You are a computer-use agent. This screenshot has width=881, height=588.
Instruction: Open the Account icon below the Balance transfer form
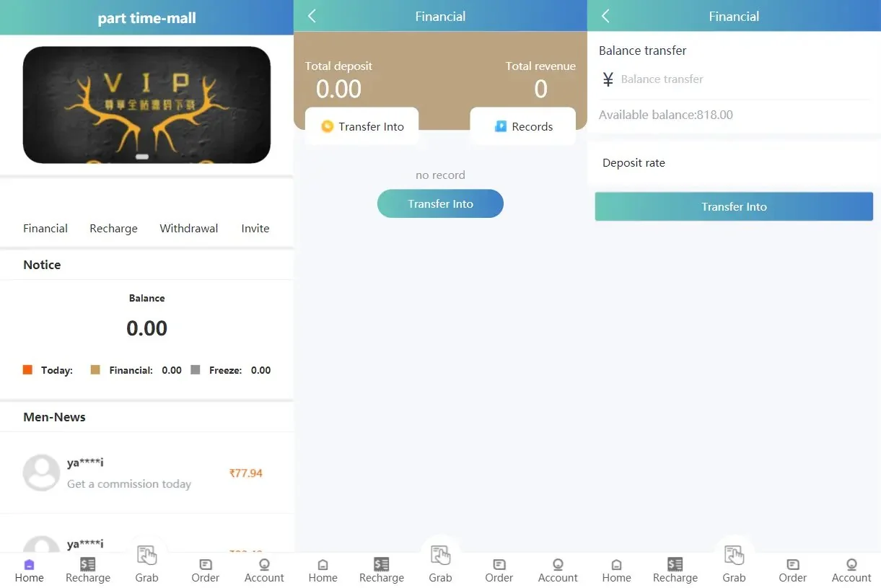pos(851,564)
